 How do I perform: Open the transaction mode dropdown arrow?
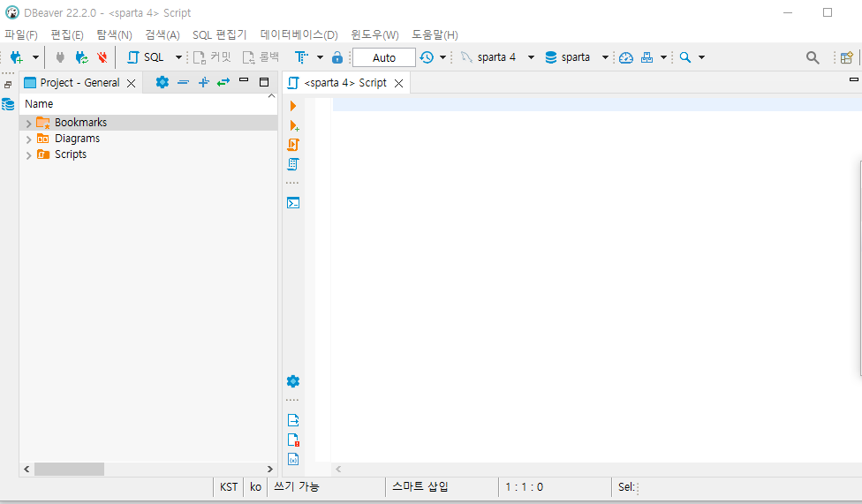click(320, 57)
